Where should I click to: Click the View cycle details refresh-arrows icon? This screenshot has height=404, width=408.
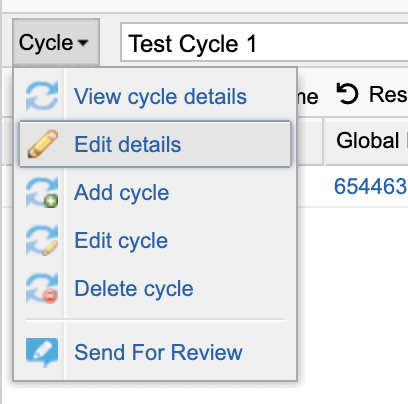[x=42, y=96]
